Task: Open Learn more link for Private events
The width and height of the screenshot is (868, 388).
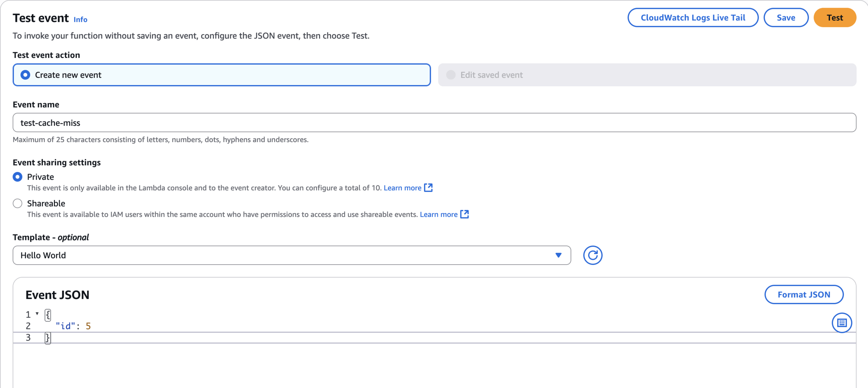Action: tap(402, 188)
